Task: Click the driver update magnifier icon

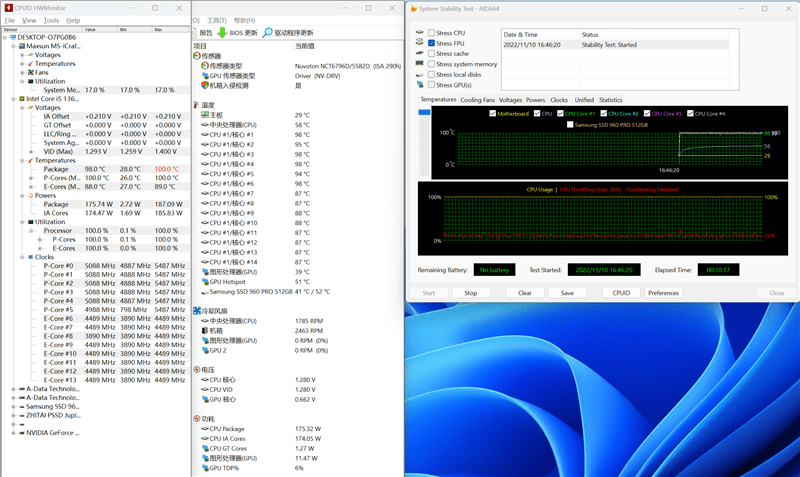Action: (267, 33)
